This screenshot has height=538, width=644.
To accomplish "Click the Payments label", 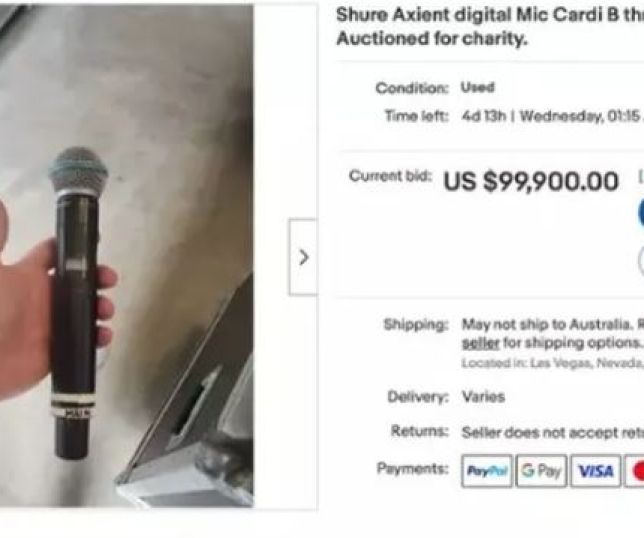I will point(413,468).
